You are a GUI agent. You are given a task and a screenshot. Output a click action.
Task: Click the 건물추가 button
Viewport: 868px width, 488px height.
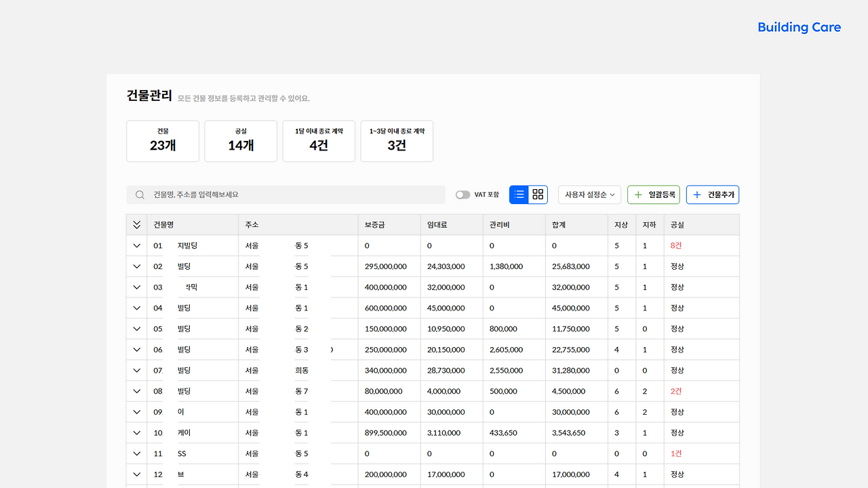pos(712,195)
